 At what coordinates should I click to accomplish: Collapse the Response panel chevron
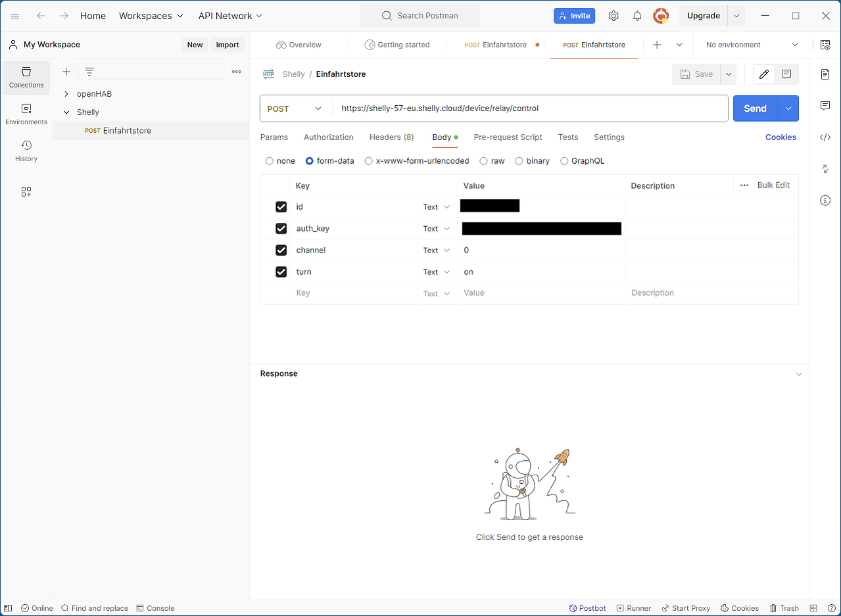[799, 374]
